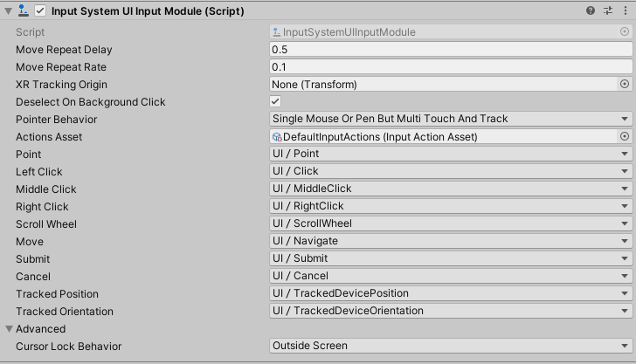
Task: Open the component presets icon
Action: pyautogui.click(x=608, y=10)
